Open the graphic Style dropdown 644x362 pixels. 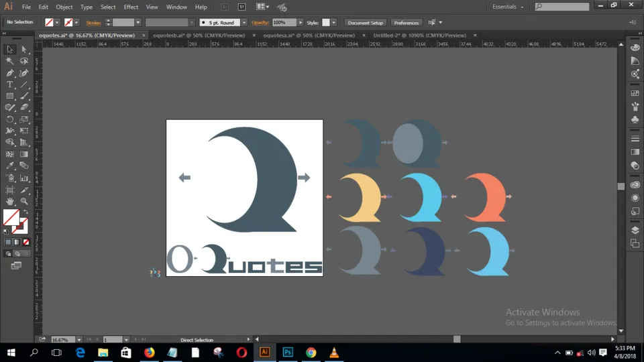(x=333, y=23)
